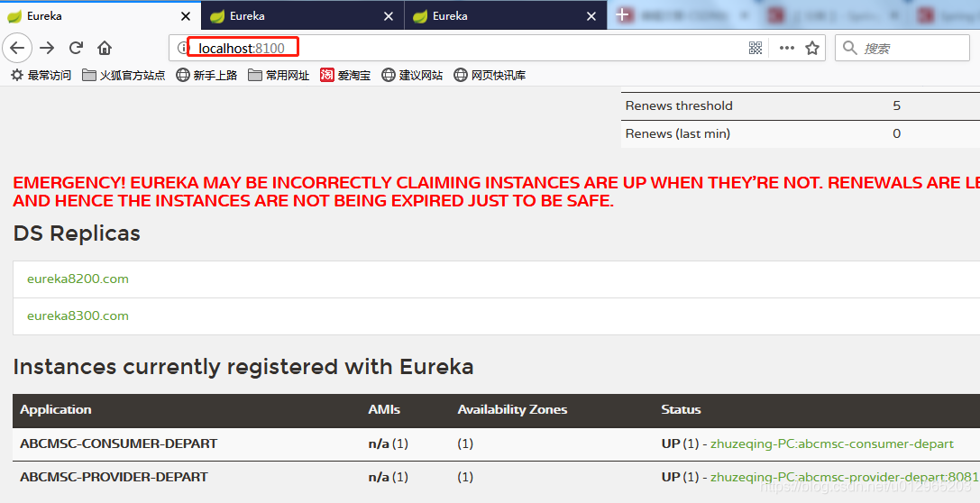Click the Renews (last min) value 0
Screen dimensions: 980x503
(897, 133)
